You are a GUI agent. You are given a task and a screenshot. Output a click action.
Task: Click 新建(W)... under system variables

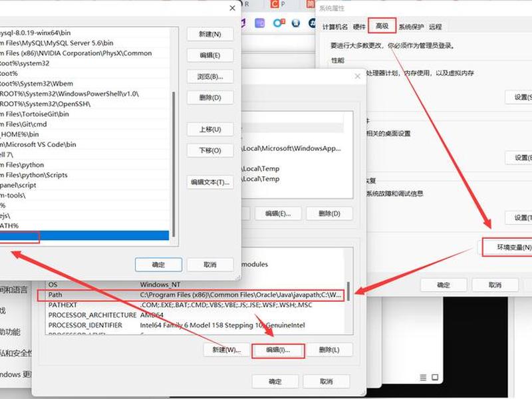coord(227,350)
